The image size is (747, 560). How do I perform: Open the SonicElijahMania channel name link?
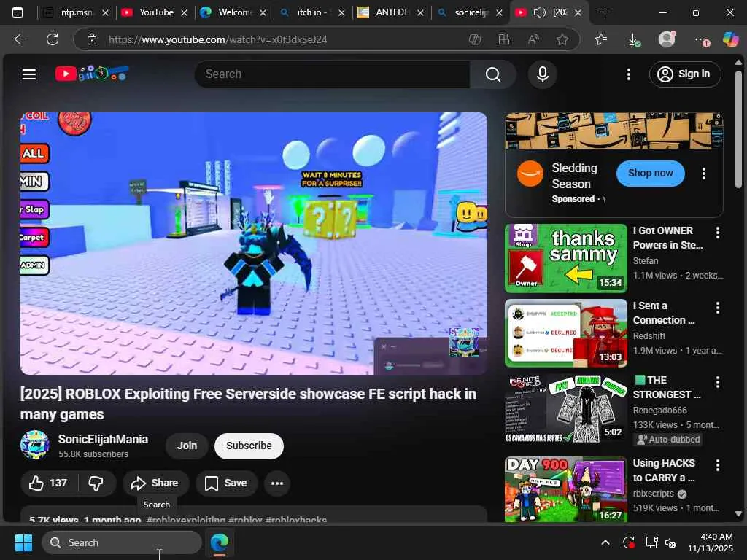click(x=103, y=439)
